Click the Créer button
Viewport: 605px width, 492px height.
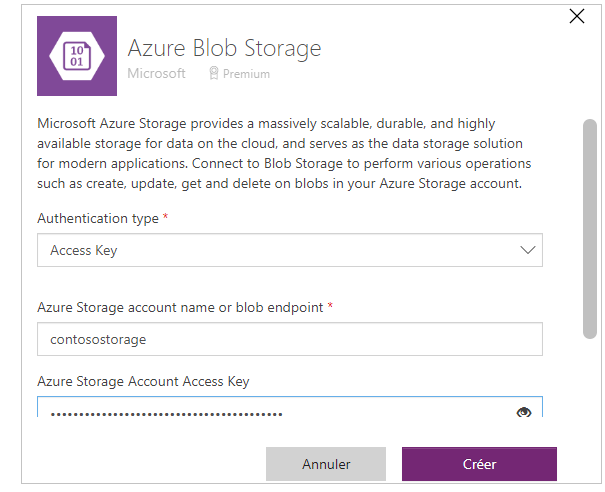click(479, 464)
